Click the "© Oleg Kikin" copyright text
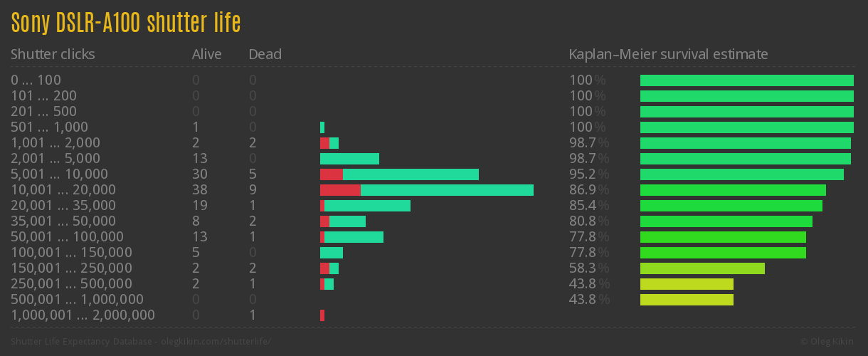 [x=828, y=342]
